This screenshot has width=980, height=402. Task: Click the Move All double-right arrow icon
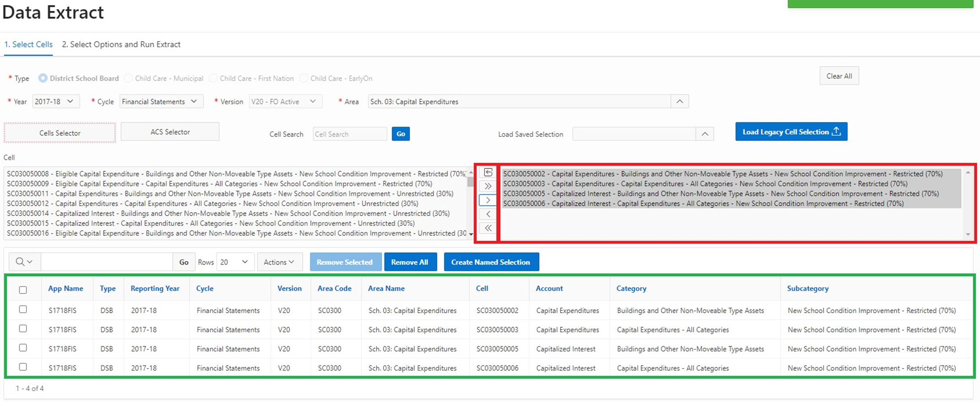point(488,186)
